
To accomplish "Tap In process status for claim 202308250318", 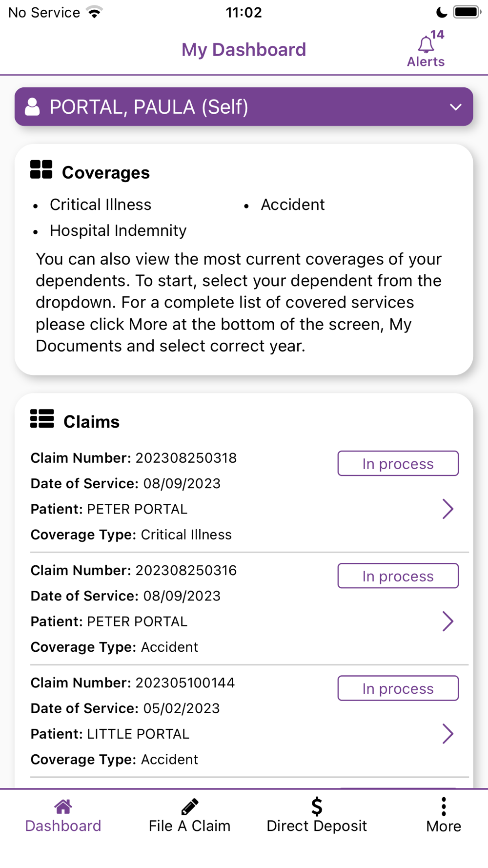I will point(398,463).
